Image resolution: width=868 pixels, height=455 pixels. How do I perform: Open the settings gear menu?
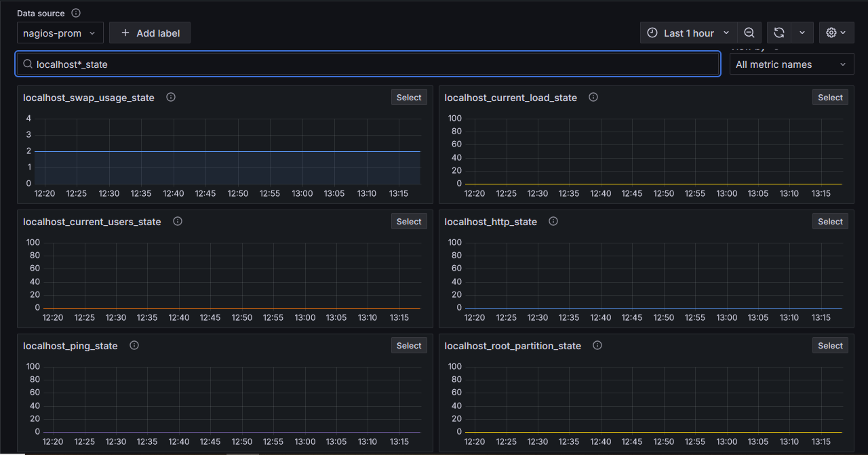point(835,33)
